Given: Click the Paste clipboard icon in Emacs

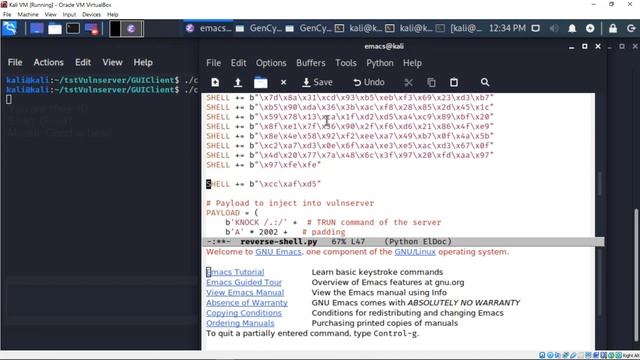Looking at the screenshot, I should click(x=454, y=82).
